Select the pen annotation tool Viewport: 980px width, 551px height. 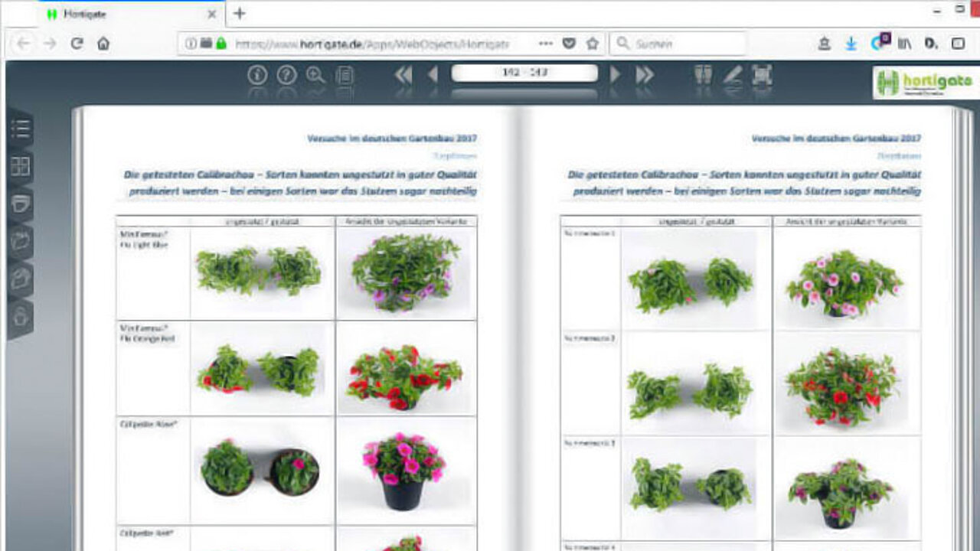(733, 74)
